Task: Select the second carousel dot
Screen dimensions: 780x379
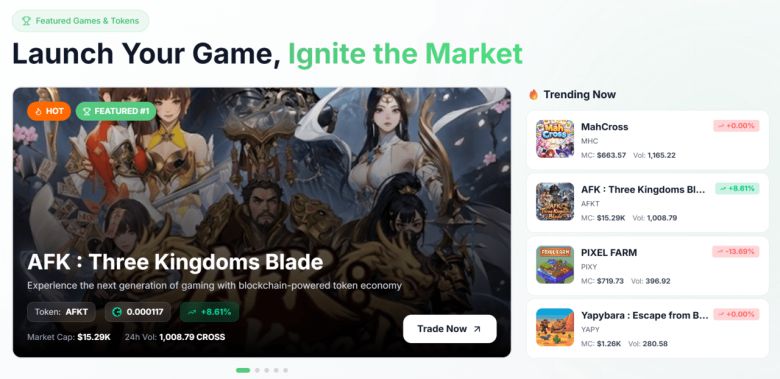Action: [x=257, y=370]
